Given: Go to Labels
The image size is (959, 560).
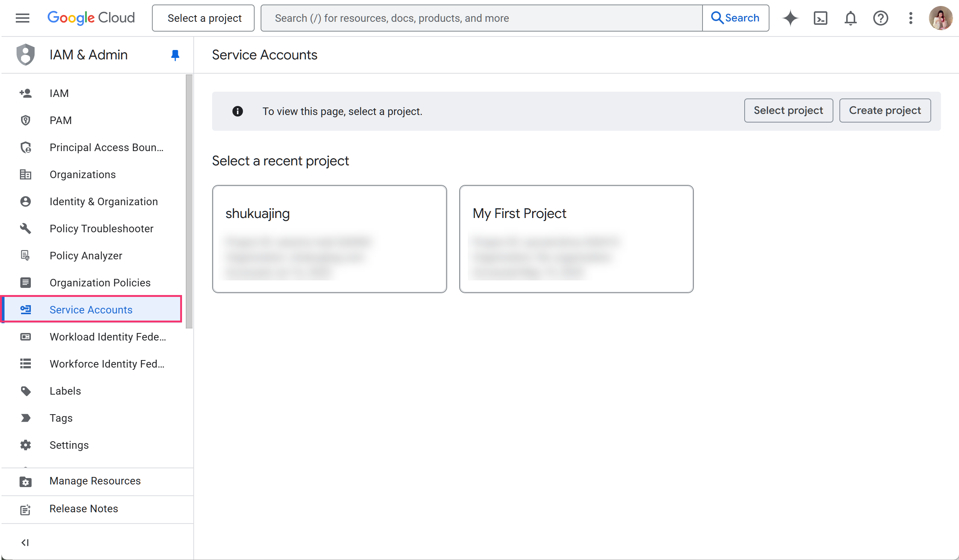Looking at the screenshot, I should click(92, 391).
